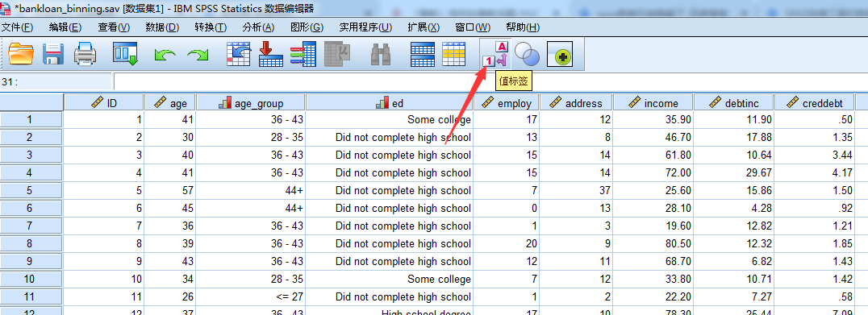Recall recently used dialogs icon
The width and height of the screenshot is (868, 315).
(125, 54)
